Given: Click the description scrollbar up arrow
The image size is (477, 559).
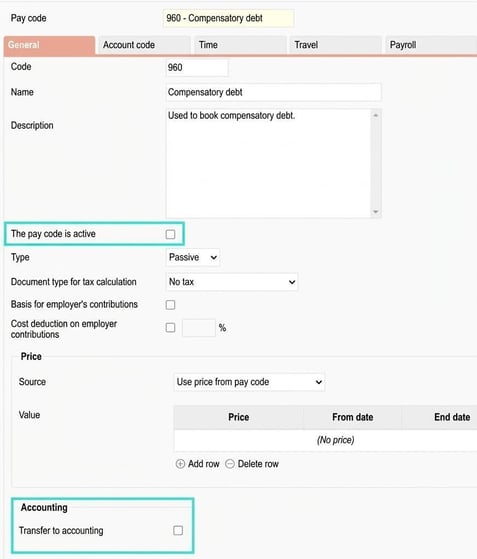Looking at the screenshot, I should click(x=375, y=115).
